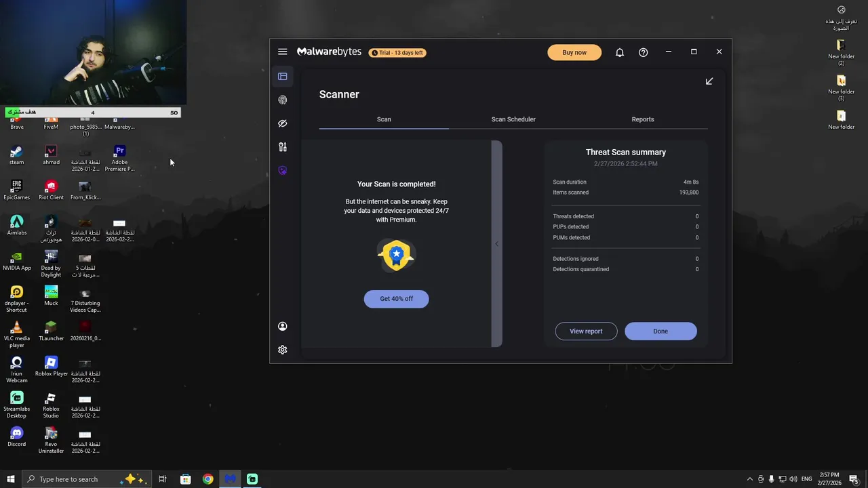868x488 pixels.
Task: Select the Roblox Player desktop icon
Action: (x=52, y=367)
